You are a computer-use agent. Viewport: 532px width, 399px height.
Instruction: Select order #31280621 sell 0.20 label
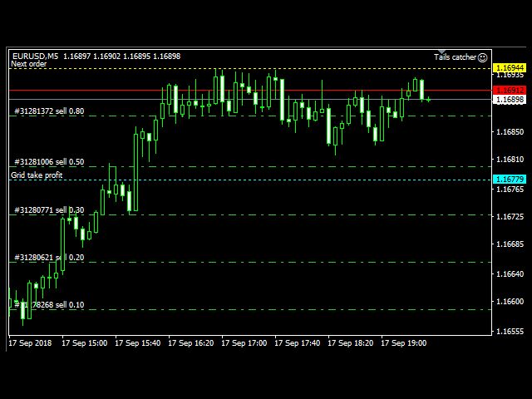coord(49,258)
